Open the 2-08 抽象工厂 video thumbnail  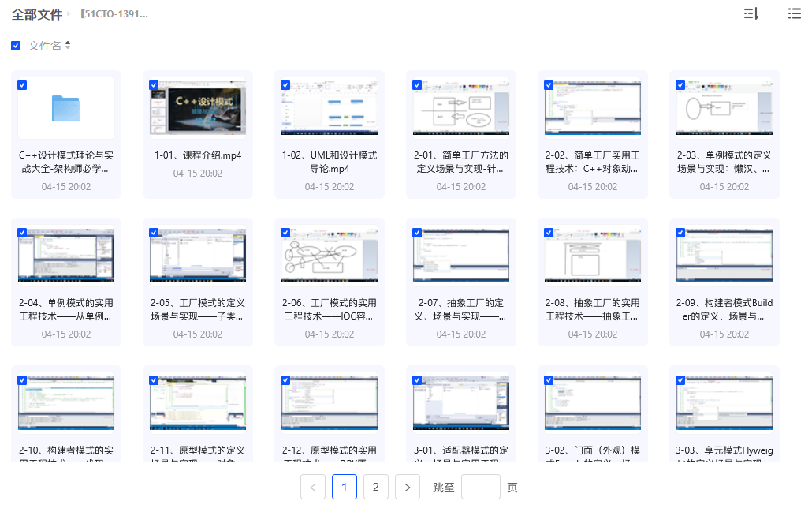593,256
